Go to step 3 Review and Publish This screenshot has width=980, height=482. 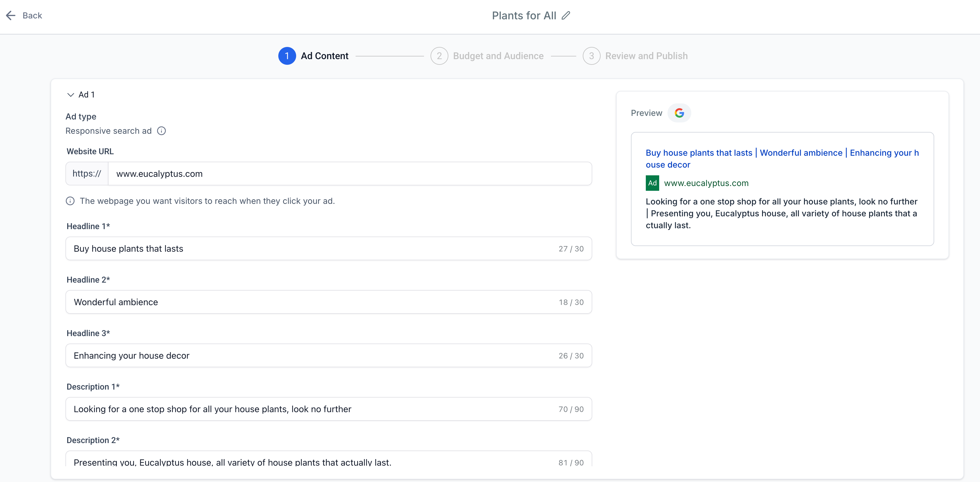coord(635,56)
